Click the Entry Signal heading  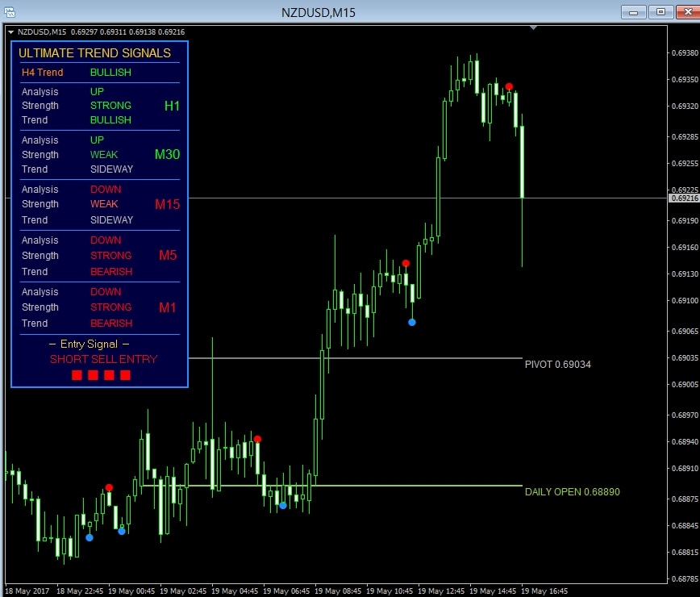pyautogui.click(x=89, y=344)
